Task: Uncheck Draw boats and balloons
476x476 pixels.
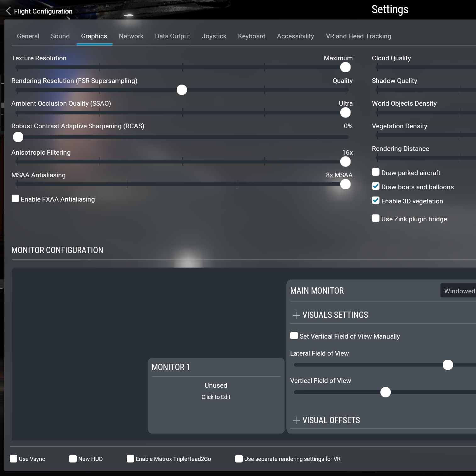Action: pos(376,186)
